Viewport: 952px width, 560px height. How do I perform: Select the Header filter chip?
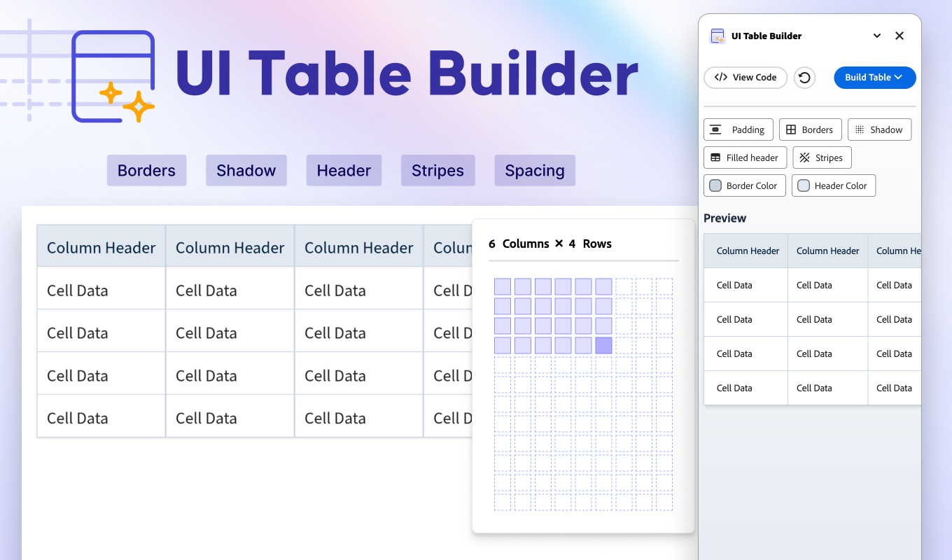(344, 170)
